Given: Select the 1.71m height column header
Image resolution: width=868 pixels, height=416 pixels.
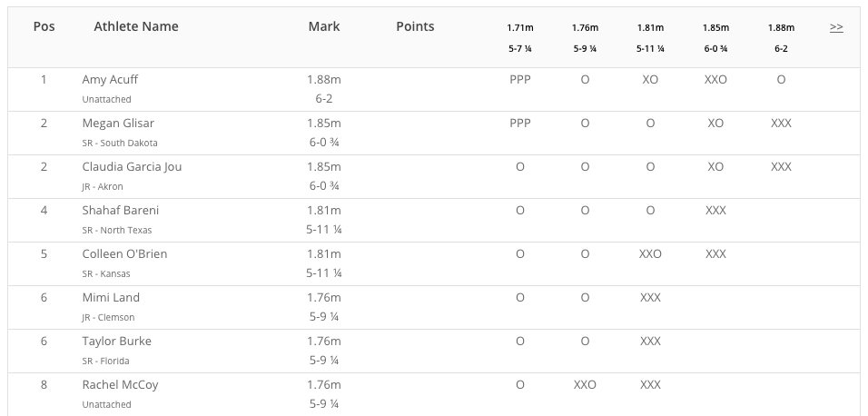Looking at the screenshot, I should tap(520, 27).
